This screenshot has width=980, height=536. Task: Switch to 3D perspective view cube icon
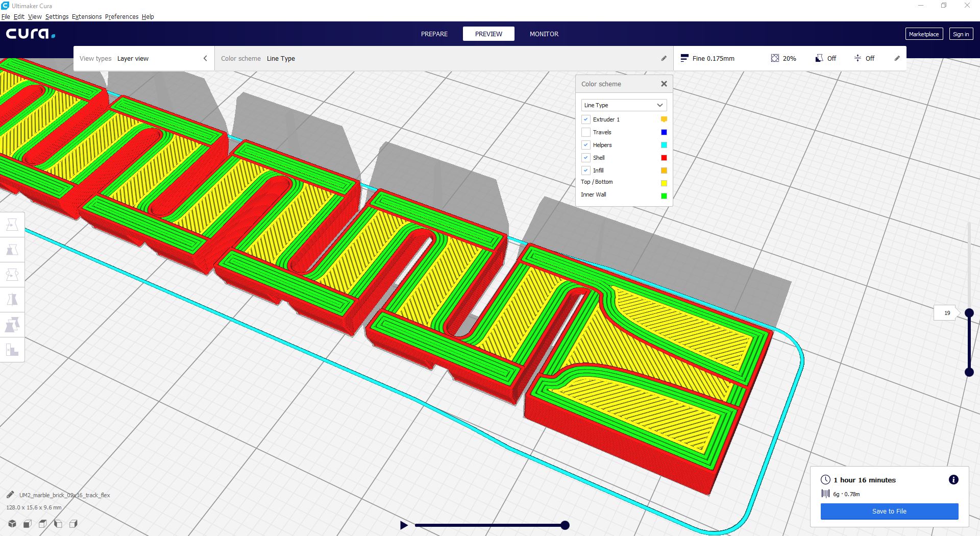12,524
